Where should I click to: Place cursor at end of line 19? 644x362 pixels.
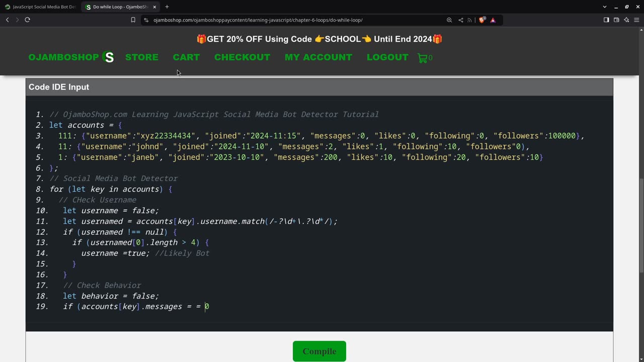tap(210, 306)
